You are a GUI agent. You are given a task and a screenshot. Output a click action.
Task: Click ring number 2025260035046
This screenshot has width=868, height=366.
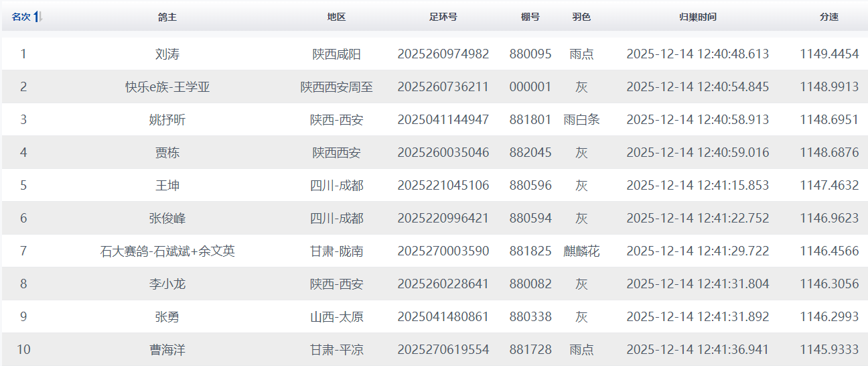[x=443, y=153]
